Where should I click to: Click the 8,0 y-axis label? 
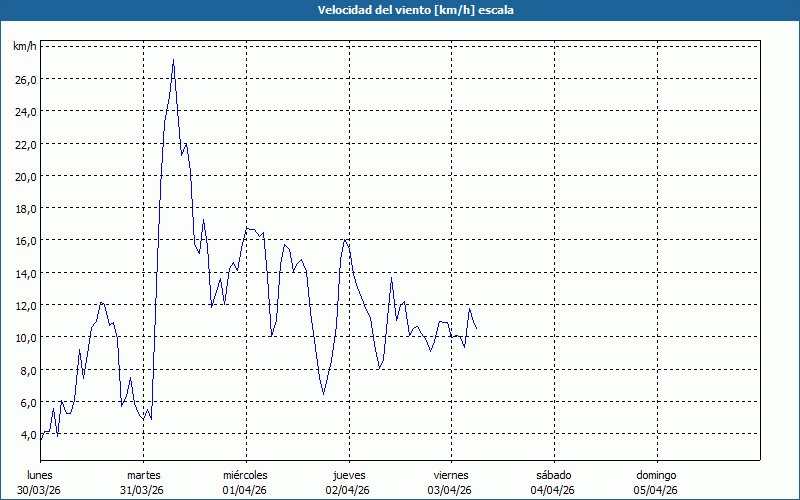click(x=28, y=371)
